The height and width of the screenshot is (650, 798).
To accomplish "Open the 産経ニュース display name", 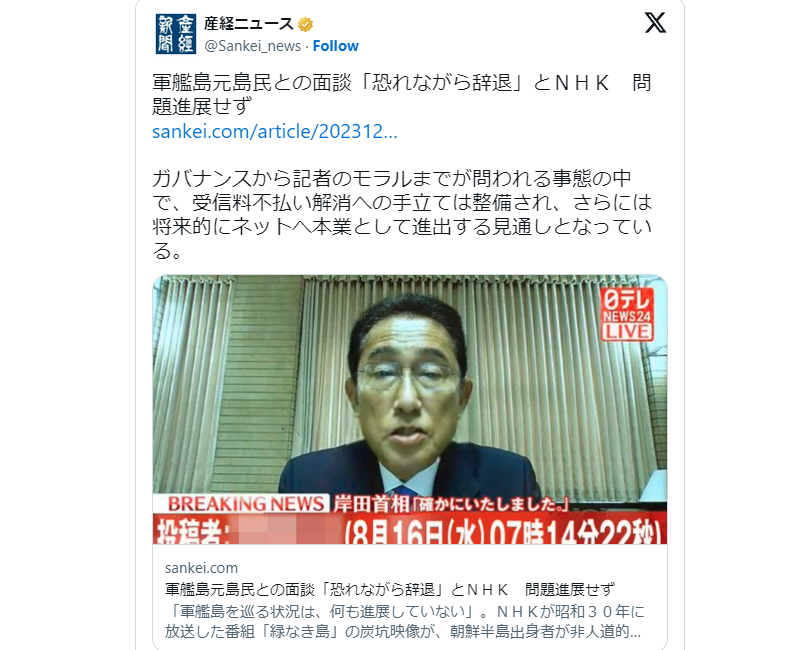I will [x=248, y=24].
